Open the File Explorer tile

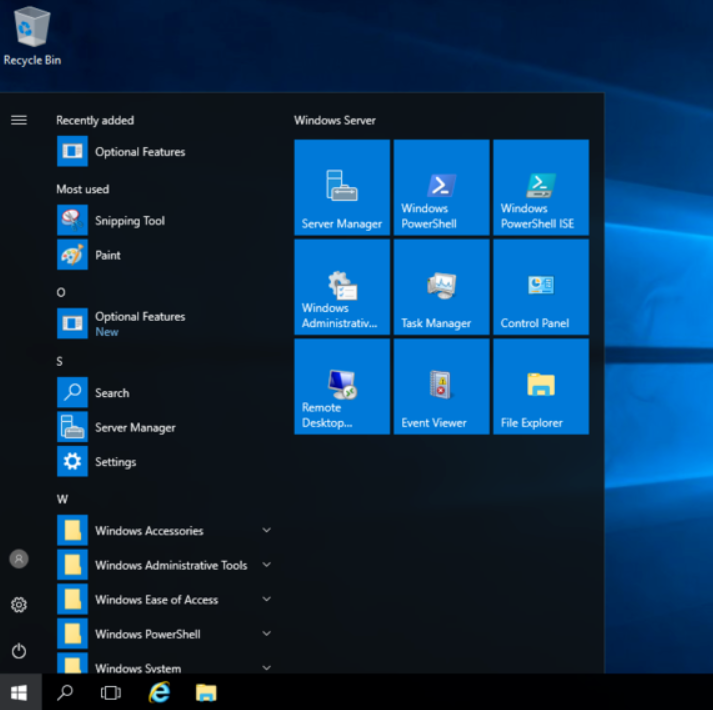tap(541, 387)
